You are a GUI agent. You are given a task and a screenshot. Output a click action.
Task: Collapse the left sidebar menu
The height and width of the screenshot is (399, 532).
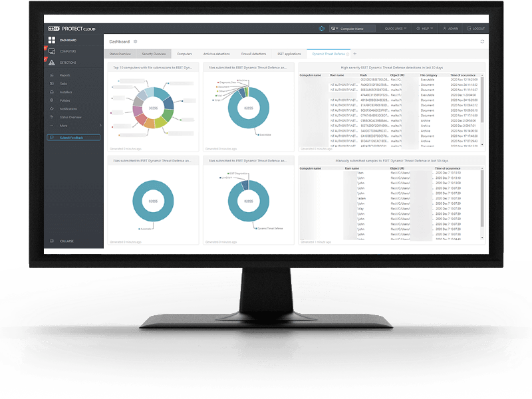65,241
